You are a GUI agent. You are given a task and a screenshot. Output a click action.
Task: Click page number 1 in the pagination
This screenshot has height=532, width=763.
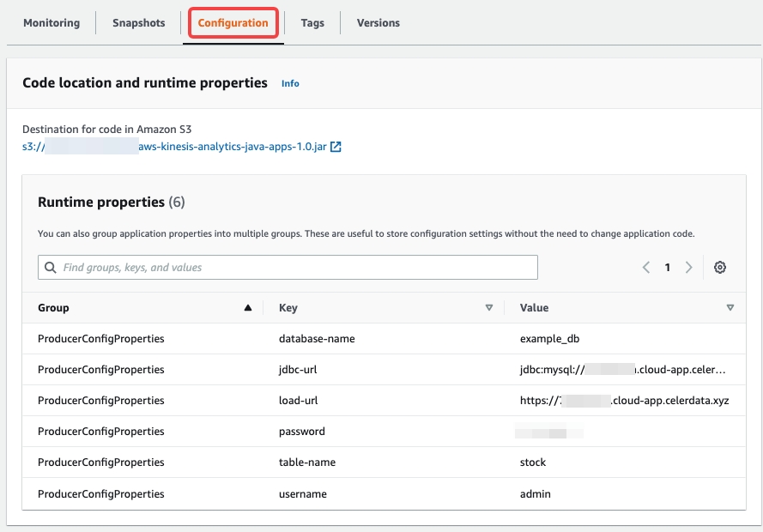tap(668, 268)
